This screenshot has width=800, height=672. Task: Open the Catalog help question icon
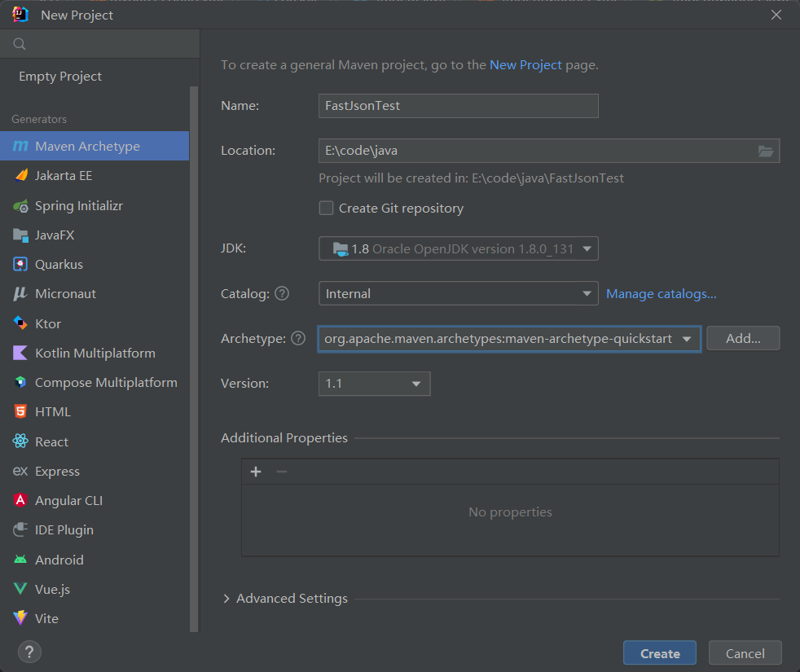coord(282,293)
